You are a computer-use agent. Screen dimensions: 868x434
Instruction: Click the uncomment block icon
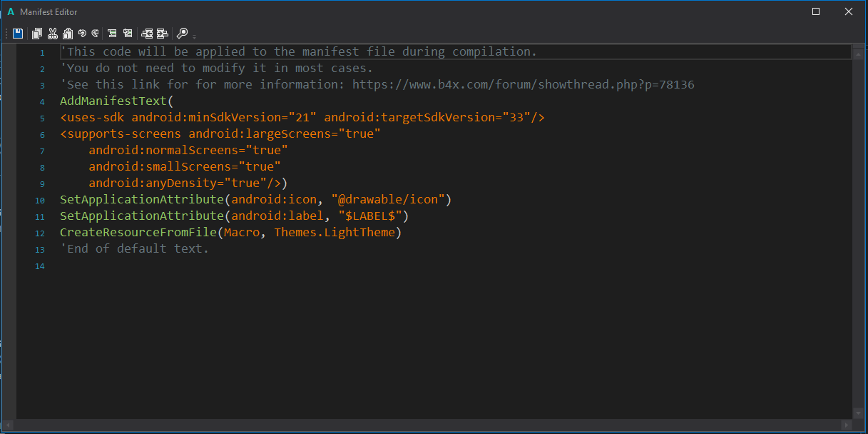[128, 33]
